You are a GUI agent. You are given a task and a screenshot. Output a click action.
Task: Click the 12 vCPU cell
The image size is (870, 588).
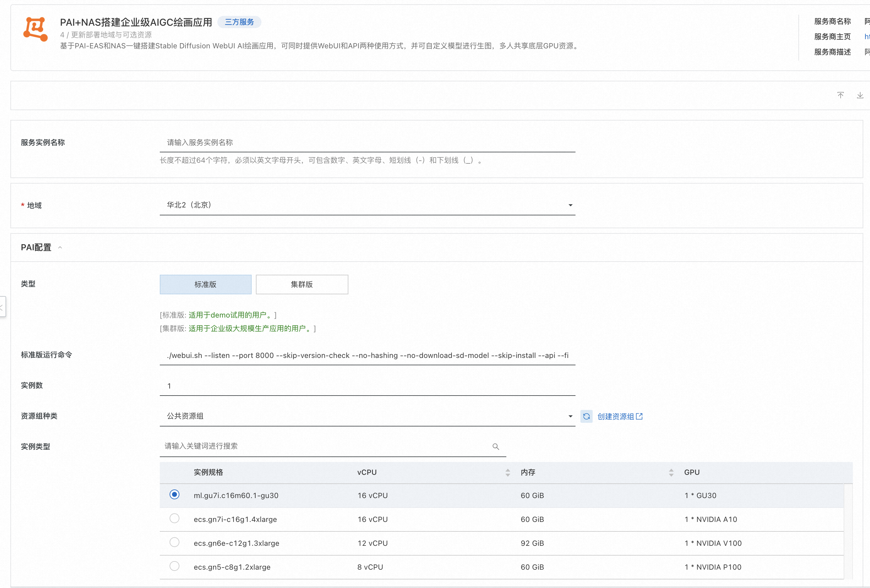click(x=373, y=544)
